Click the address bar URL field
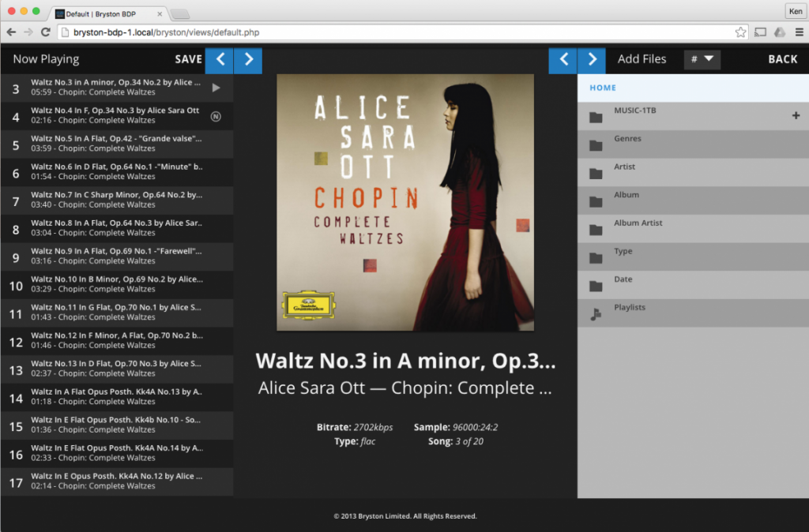Screen dimensions: 809x532 tap(402, 32)
